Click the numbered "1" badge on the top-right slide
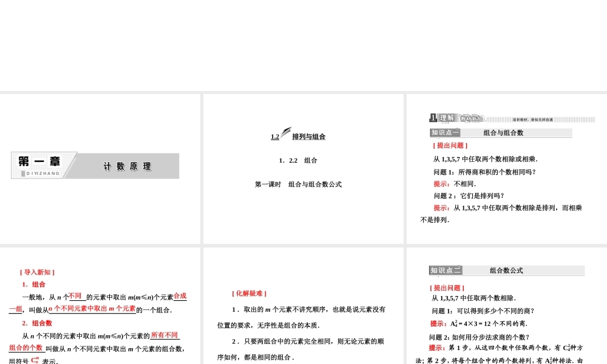This screenshot has height=364, width=607. tap(433, 118)
